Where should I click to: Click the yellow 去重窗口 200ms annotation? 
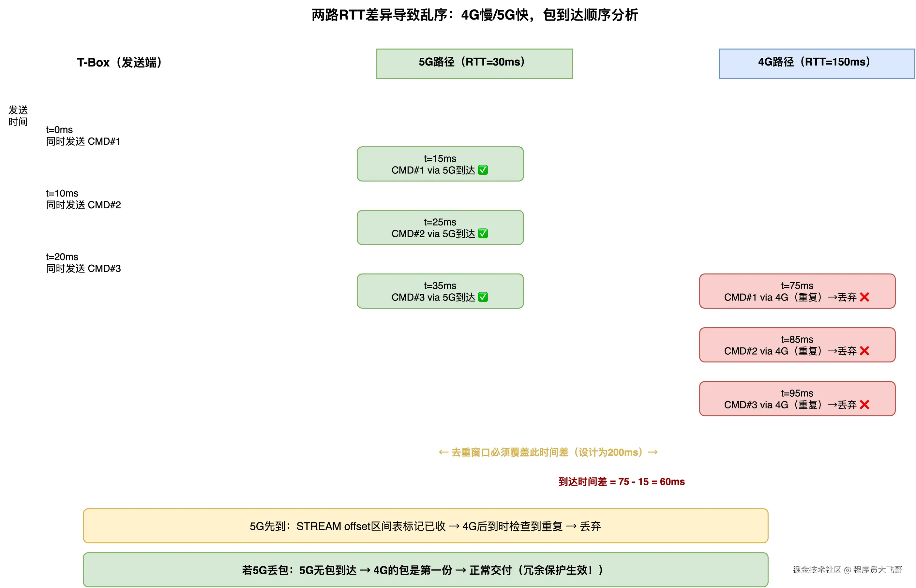click(x=548, y=452)
